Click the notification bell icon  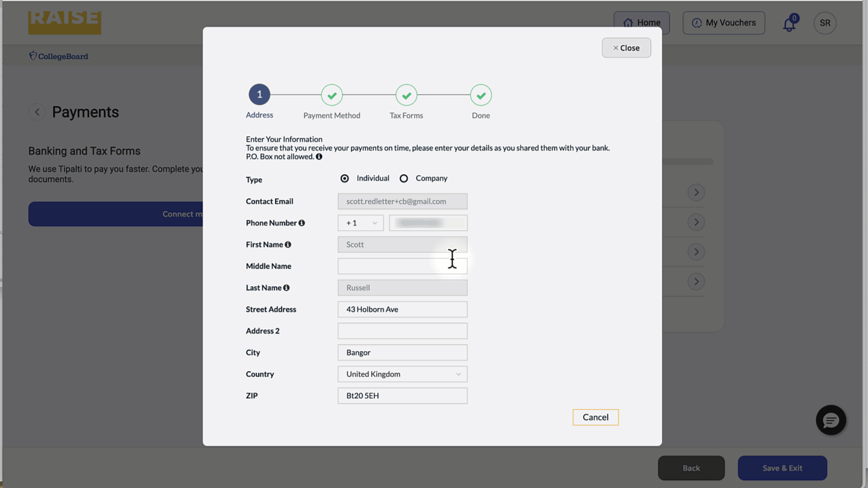pos(788,24)
